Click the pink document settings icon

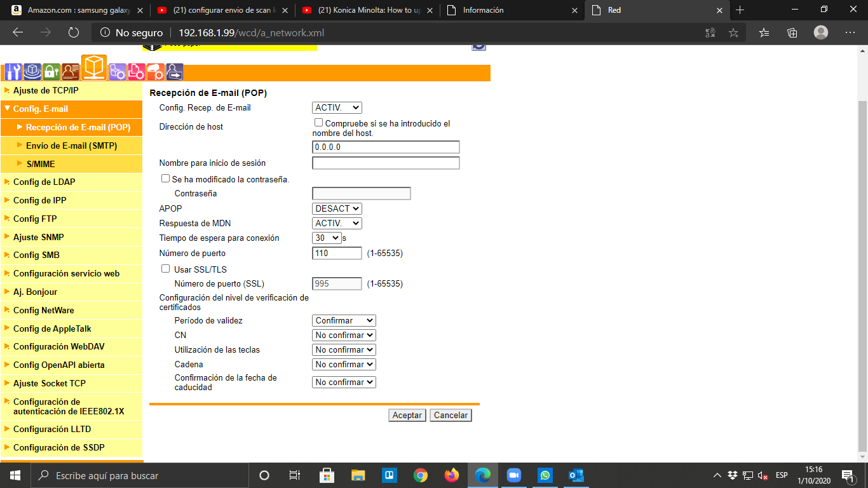pyautogui.click(x=137, y=71)
